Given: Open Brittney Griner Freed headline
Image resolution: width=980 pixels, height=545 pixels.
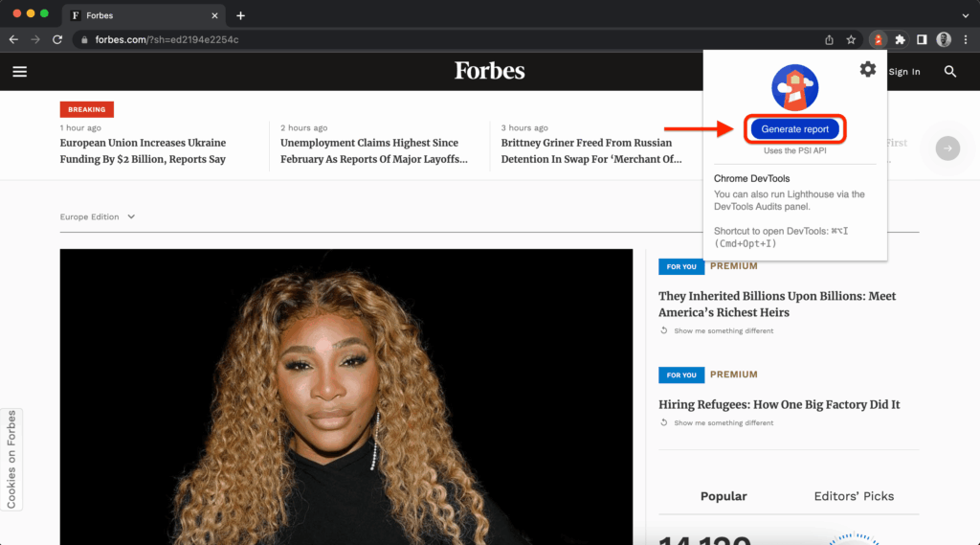Looking at the screenshot, I should (591, 150).
